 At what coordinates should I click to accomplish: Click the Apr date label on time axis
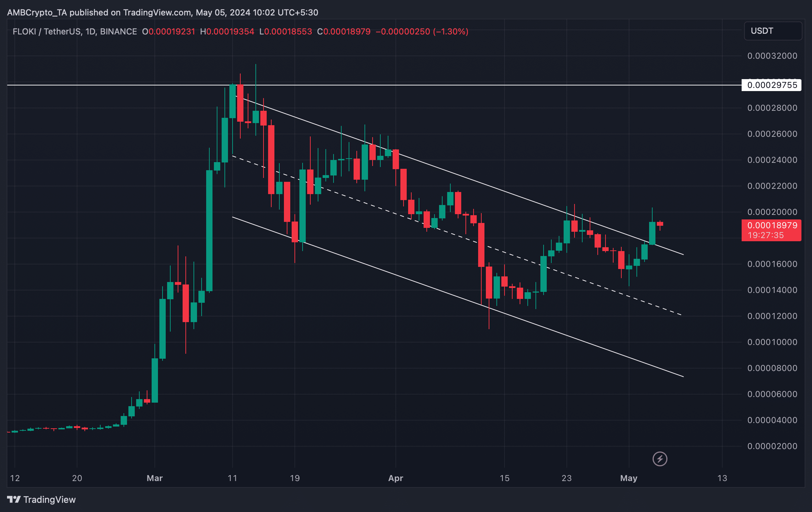coord(396,478)
